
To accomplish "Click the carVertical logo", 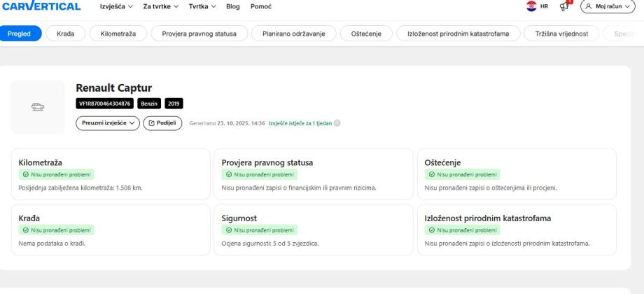I will pyautogui.click(x=41, y=6).
